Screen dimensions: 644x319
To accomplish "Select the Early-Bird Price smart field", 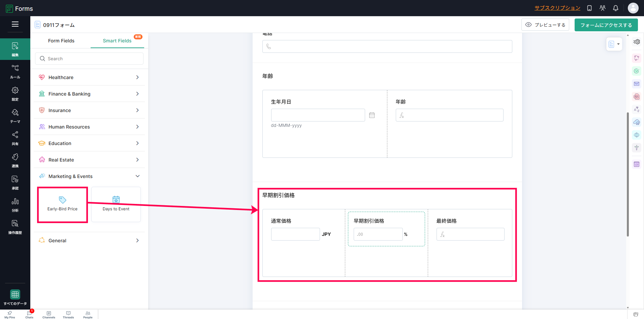I will click(x=62, y=204).
